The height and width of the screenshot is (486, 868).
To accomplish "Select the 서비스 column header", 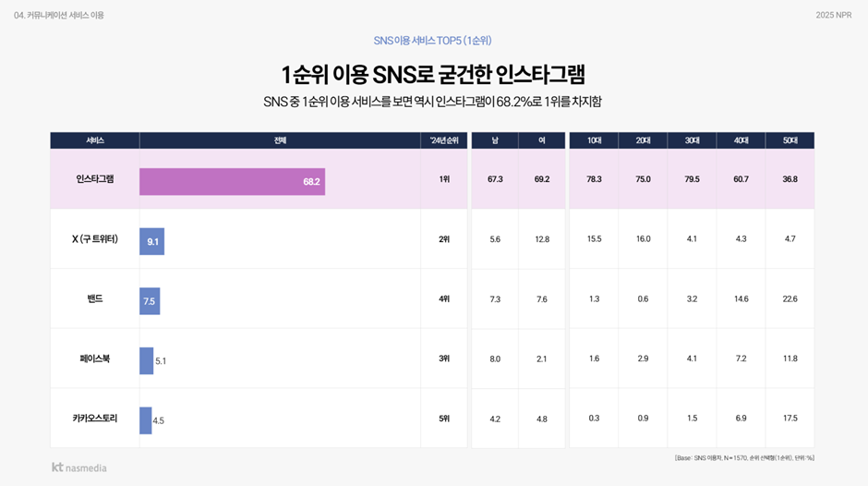I will tap(95, 140).
